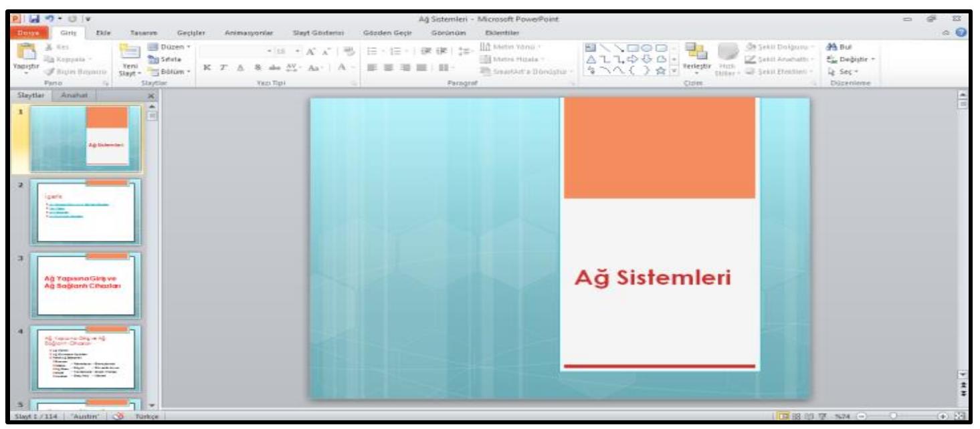Toggle numbered list button
Image resolution: width=980 pixels, height=429 pixels.
(x=396, y=51)
